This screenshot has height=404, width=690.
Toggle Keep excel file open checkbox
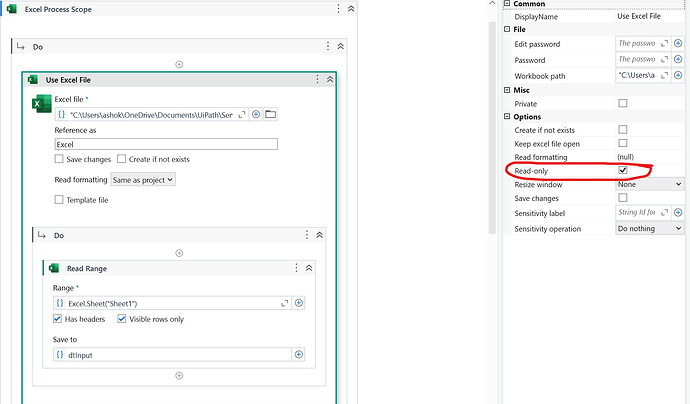[x=623, y=143]
